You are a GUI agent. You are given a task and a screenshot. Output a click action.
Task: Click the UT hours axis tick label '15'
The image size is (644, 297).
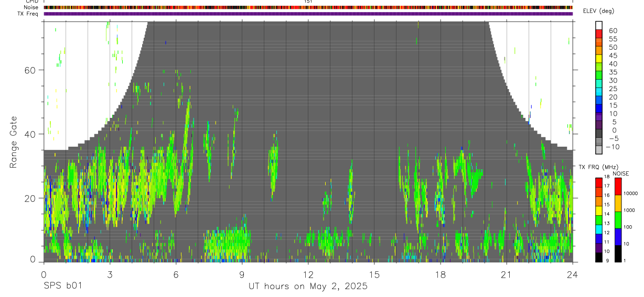[x=374, y=274]
